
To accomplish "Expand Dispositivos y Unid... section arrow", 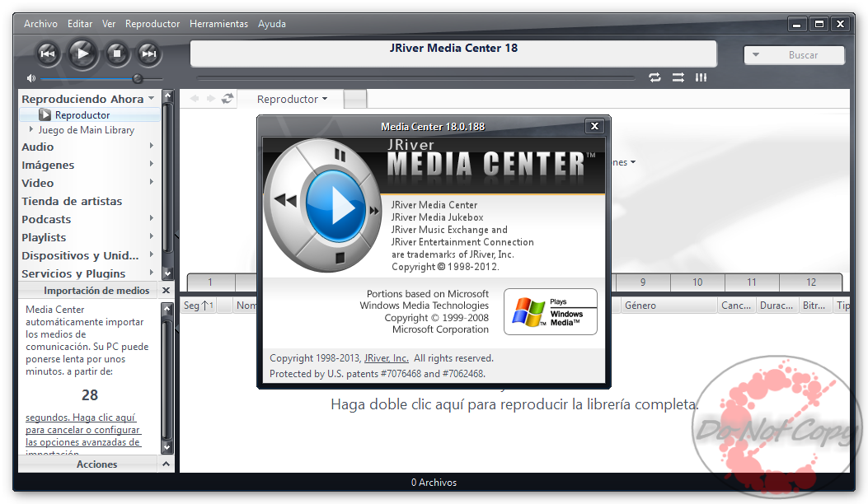I will [x=151, y=255].
